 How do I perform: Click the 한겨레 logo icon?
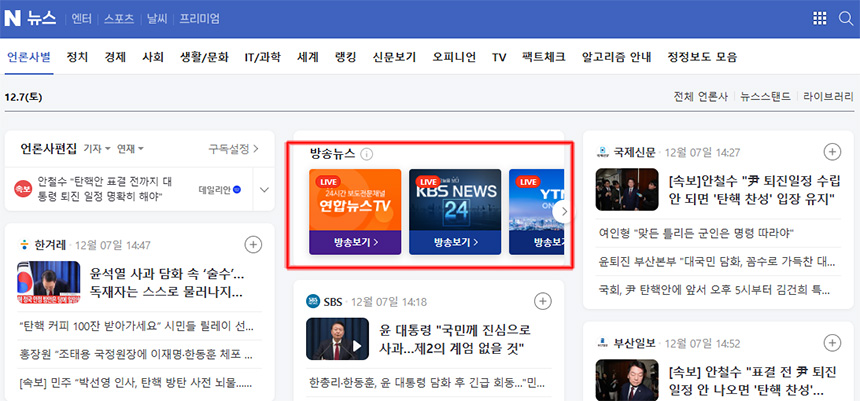pyautogui.click(x=24, y=245)
